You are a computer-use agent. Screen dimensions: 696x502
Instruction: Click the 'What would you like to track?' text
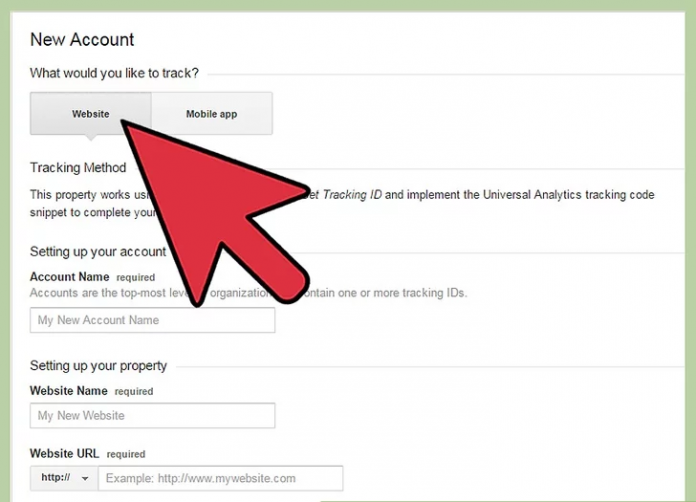tap(115, 73)
